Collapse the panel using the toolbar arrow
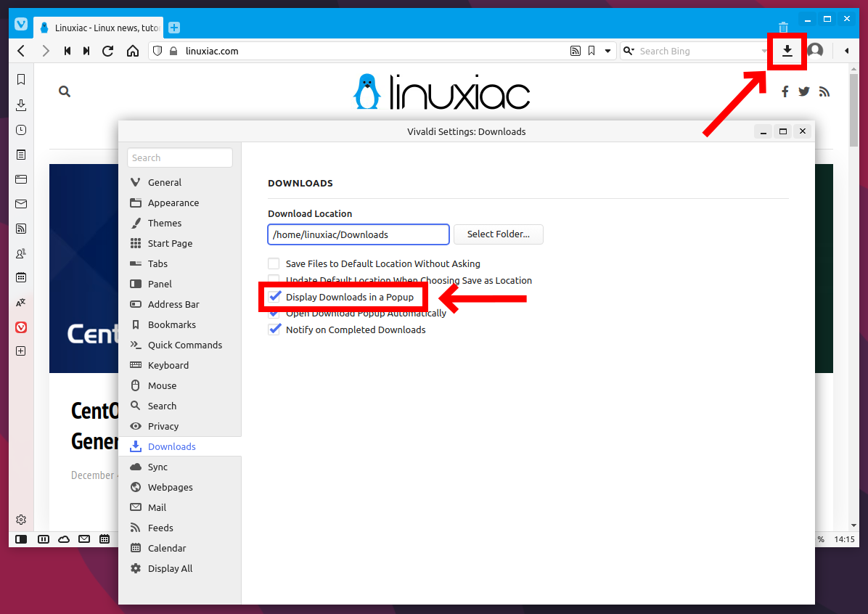Image resolution: width=868 pixels, height=614 pixels. (x=846, y=51)
